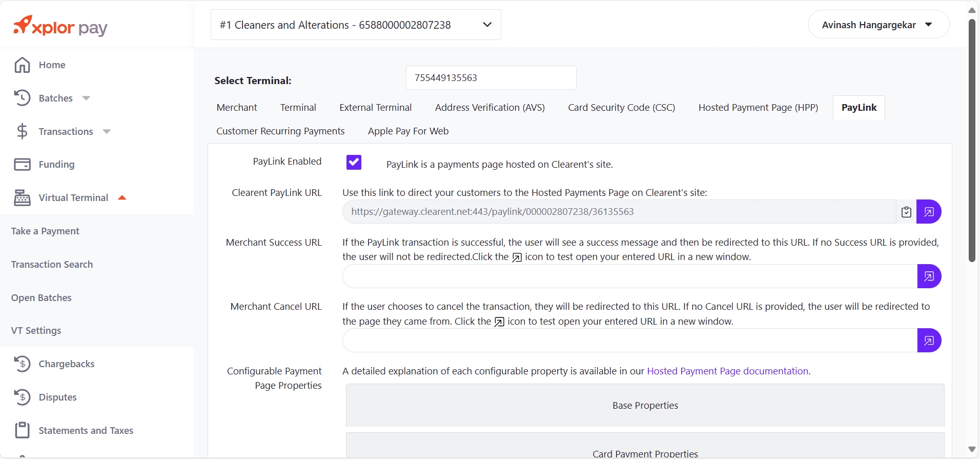Uncheck the PayLink Enabled checkbox
980x459 pixels.
[x=354, y=163]
